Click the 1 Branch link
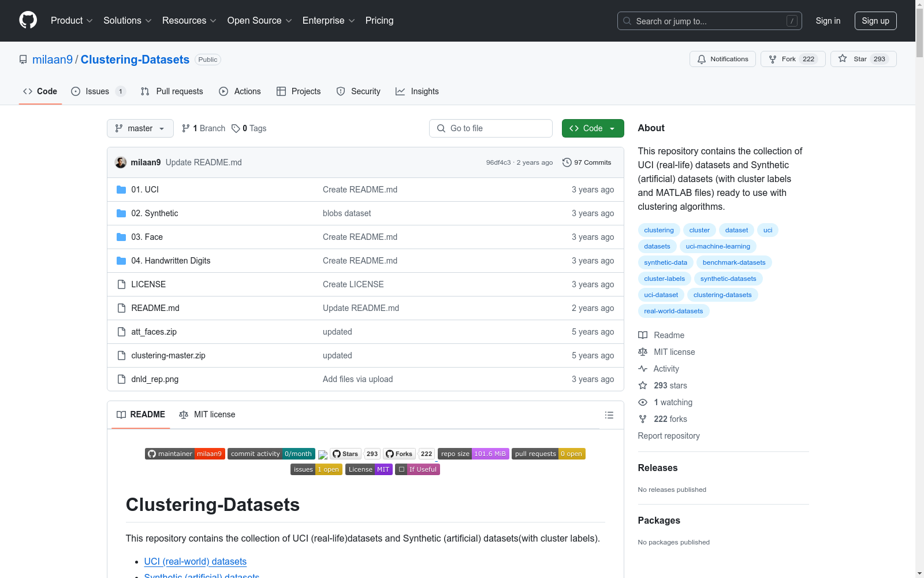The width and height of the screenshot is (924, 578). pyautogui.click(x=203, y=128)
